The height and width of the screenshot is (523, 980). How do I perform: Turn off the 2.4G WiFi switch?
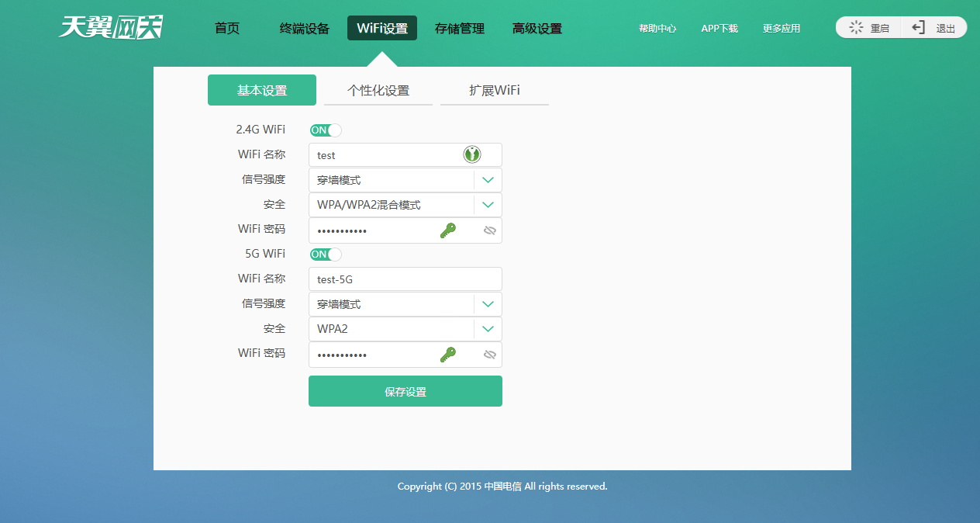tap(326, 130)
